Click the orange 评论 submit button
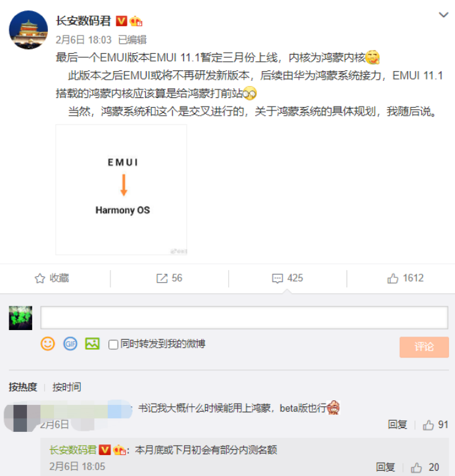This screenshot has width=455, height=476. (424, 347)
